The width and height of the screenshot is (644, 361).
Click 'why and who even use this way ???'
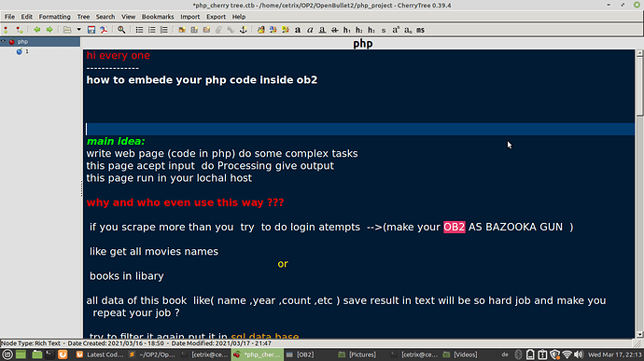[x=185, y=202]
